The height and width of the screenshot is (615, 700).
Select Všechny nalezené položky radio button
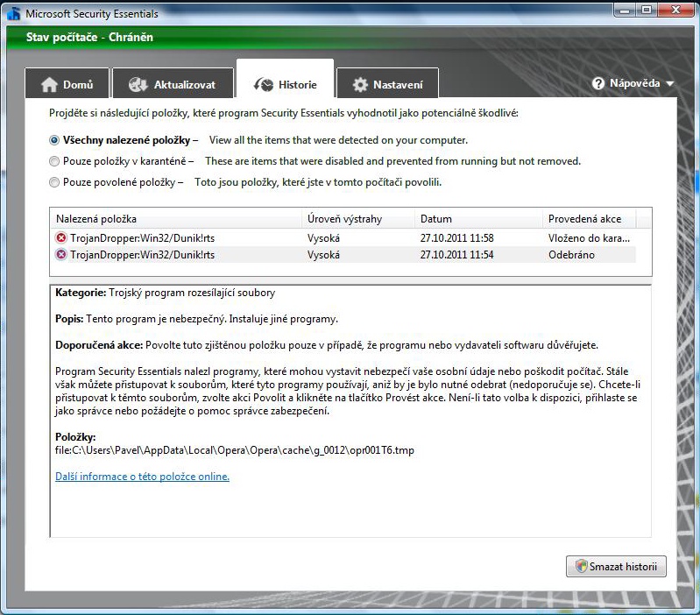pos(54,140)
